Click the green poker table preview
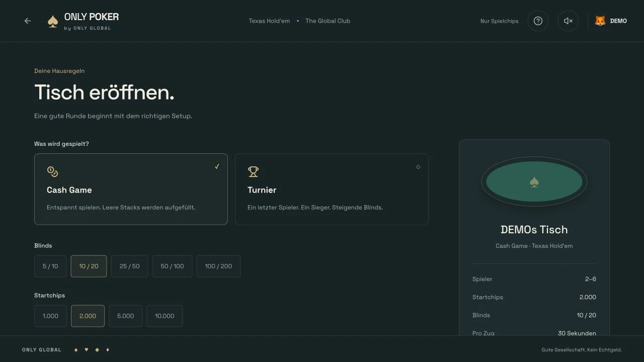Viewport: 644px width, 362px height. pyautogui.click(x=534, y=182)
